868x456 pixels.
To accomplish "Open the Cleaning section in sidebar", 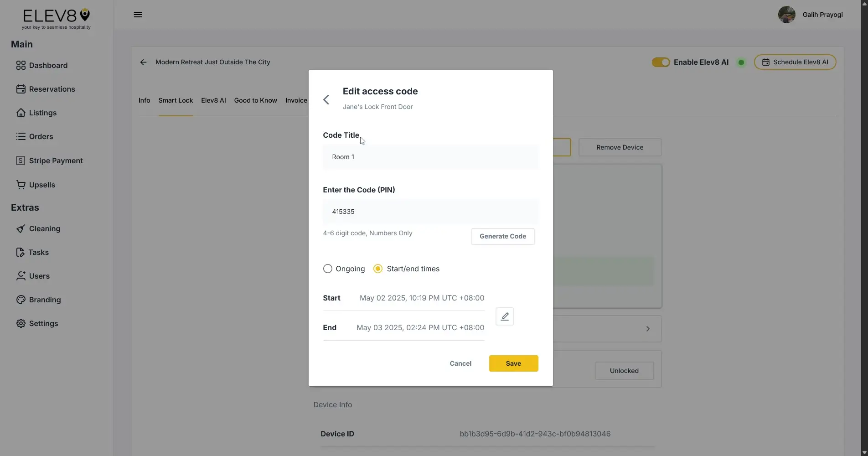I will click(x=44, y=229).
